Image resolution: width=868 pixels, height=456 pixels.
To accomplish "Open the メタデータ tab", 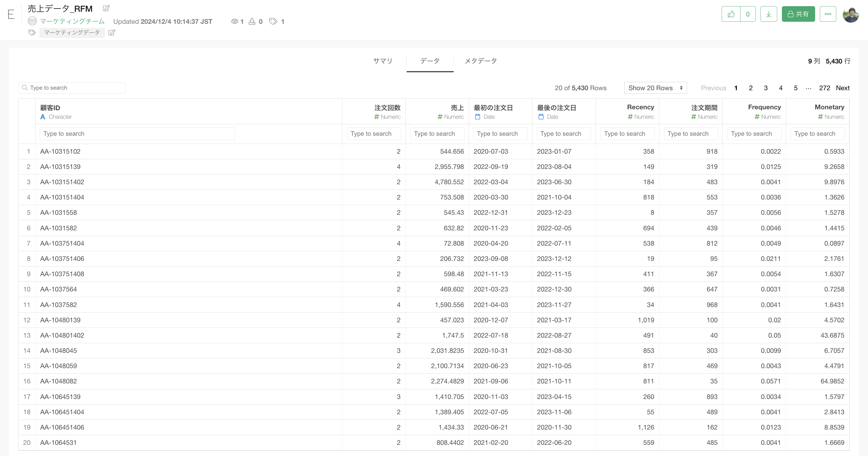I will tap(480, 61).
